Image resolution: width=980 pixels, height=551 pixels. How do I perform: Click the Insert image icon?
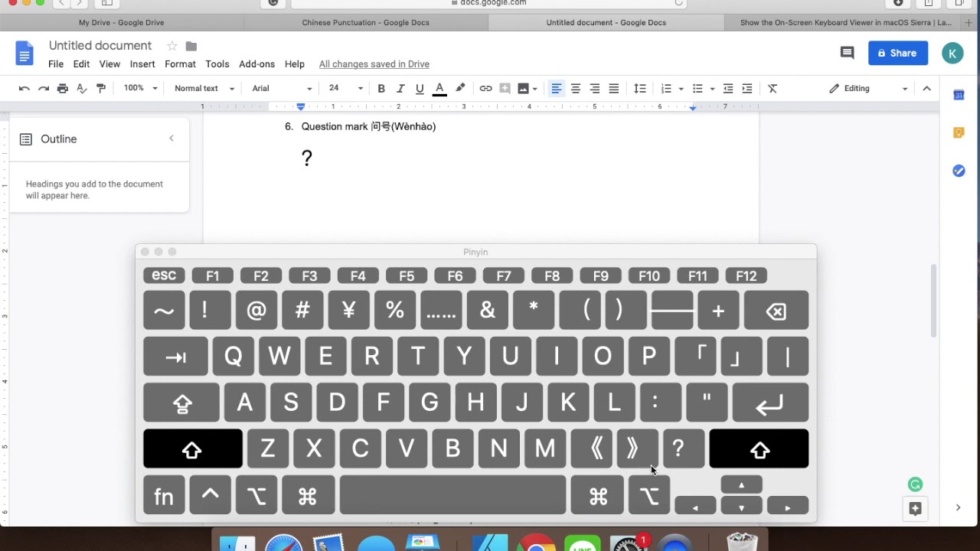[524, 89]
